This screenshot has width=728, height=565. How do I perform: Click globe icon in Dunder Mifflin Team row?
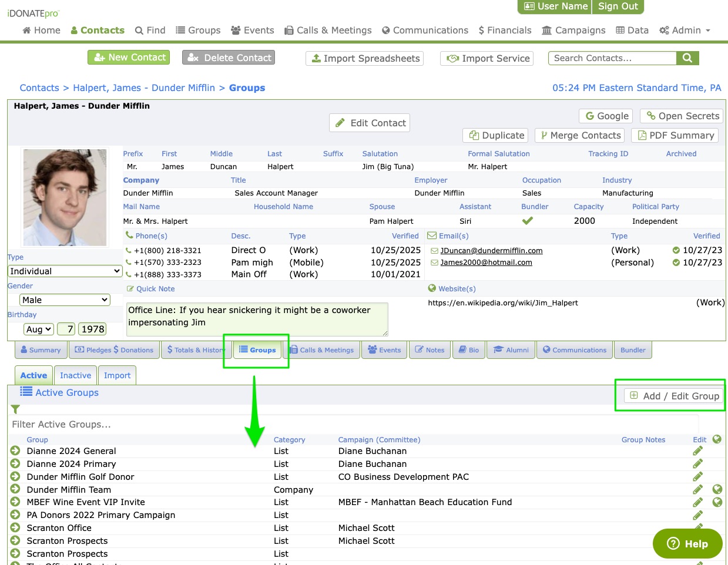pyautogui.click(x=717, y=489)
